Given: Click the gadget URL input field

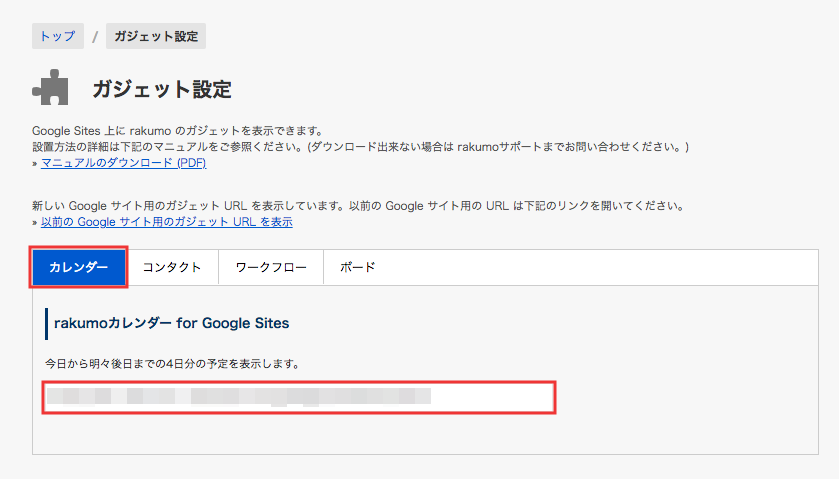Looking at the screenshot, I should pyautogui.click(x=299, y=397).
